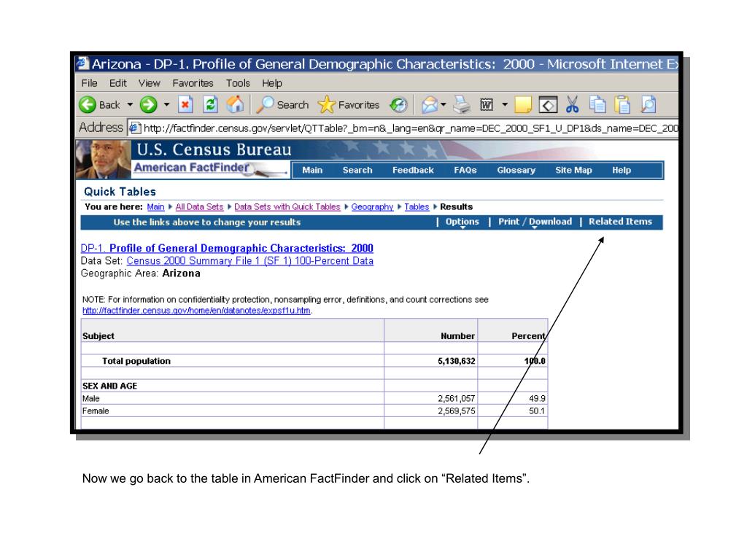Open the Favorites menu in menu bar
The width and height of the screenshot is (747, 560).
[x=193, y=83]
